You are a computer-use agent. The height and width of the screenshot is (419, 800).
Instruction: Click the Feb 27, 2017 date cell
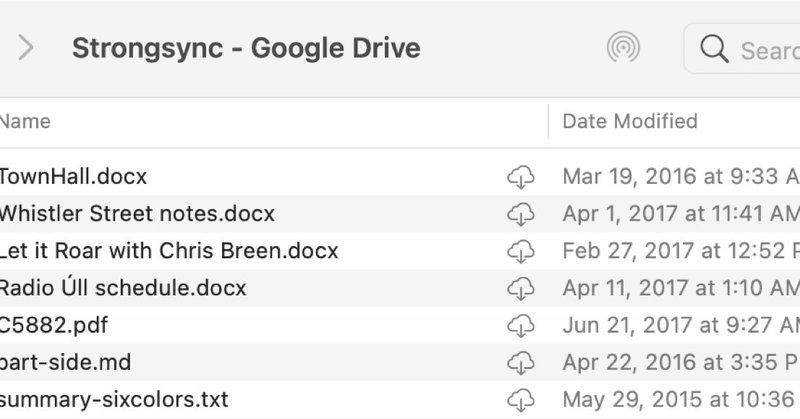[681, 251]
